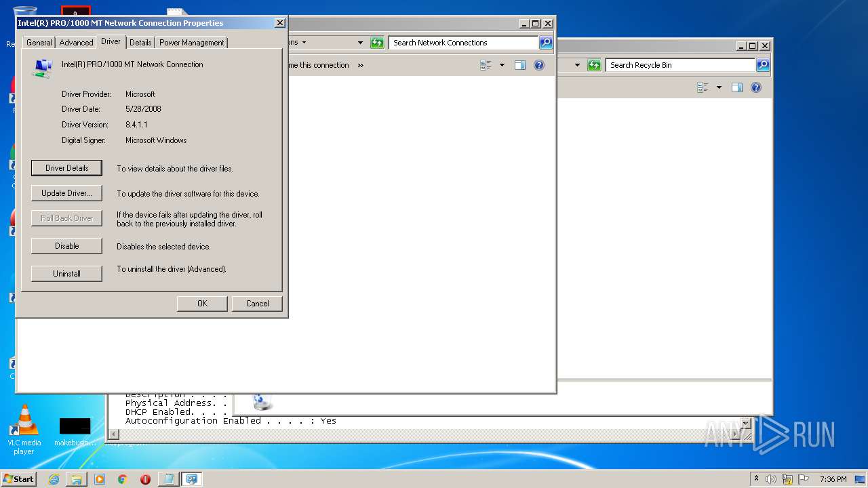The height and width of the screenshot is (488, 868).
Task: Select the Driver tab
Action: [111, 41]
